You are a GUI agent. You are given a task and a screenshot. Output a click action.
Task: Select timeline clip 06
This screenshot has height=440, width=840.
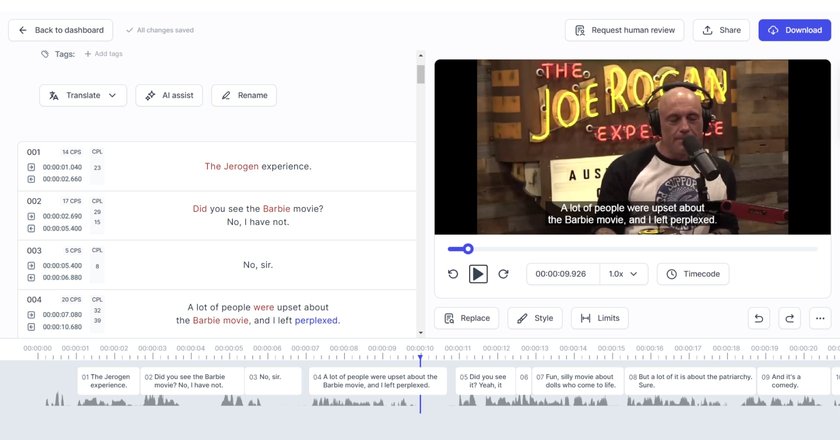pos(523,381)
